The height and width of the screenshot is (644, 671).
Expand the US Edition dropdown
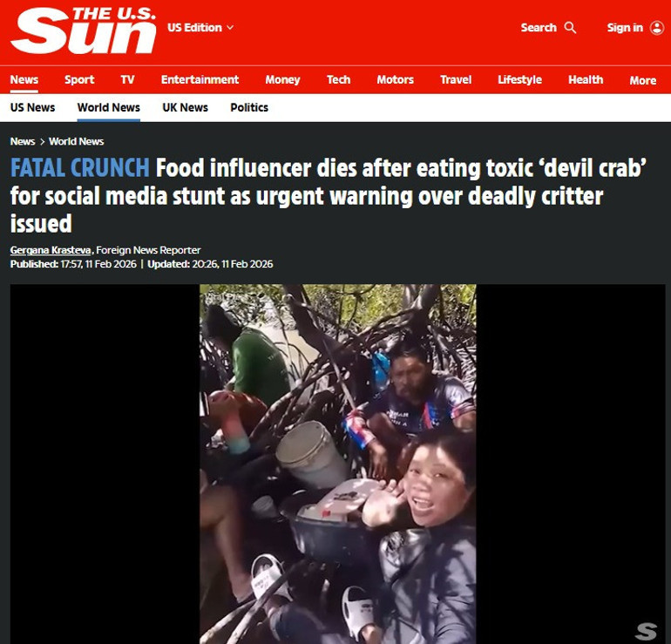point(200,27)
